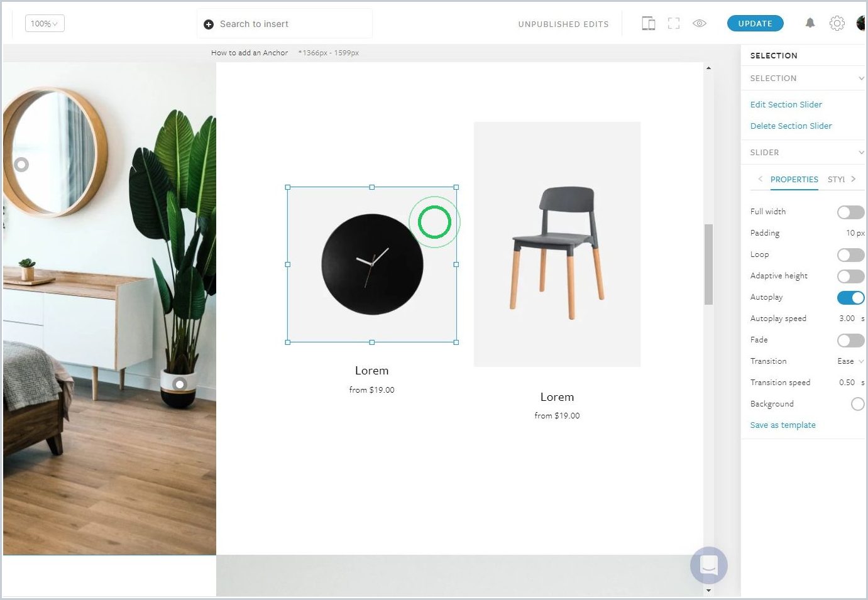This screenshot has width=868, height=600.
Task: Switch to the Properties tab
Action: tap(794, 180)
